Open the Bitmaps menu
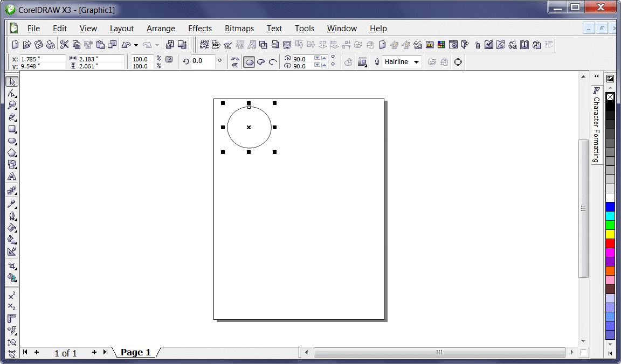 click(x=239, y=29)
